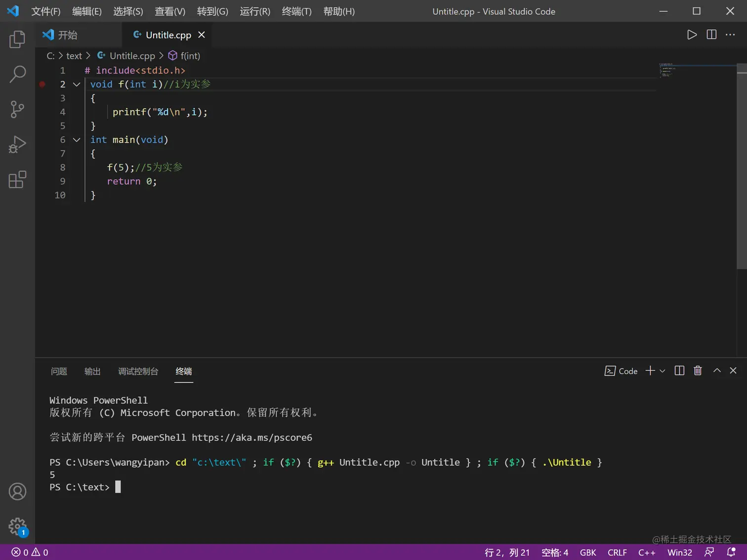Split the terminal panel

(679, 371)
